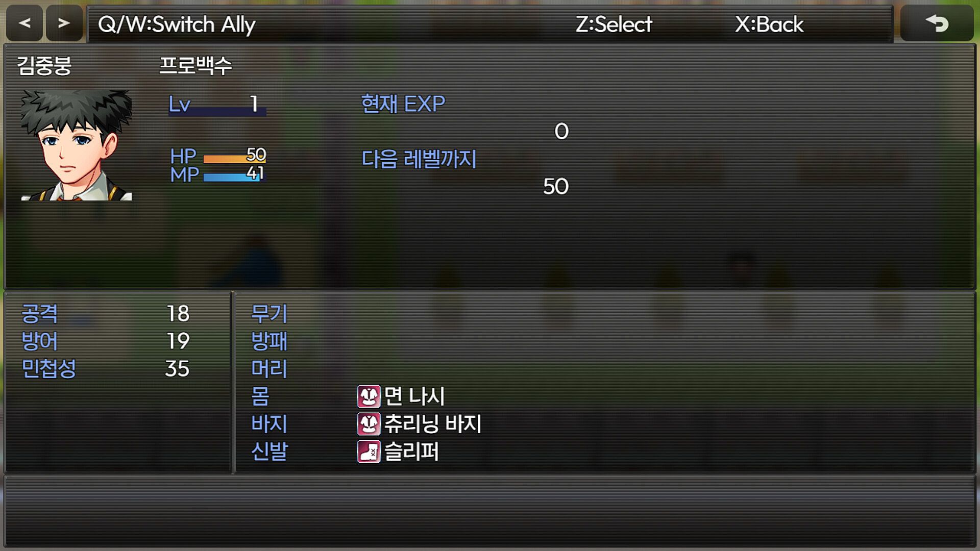This screenshot has height=551, width=980.
Task: Select the 바지 pants slot label
Action: (x=269, y=423)
